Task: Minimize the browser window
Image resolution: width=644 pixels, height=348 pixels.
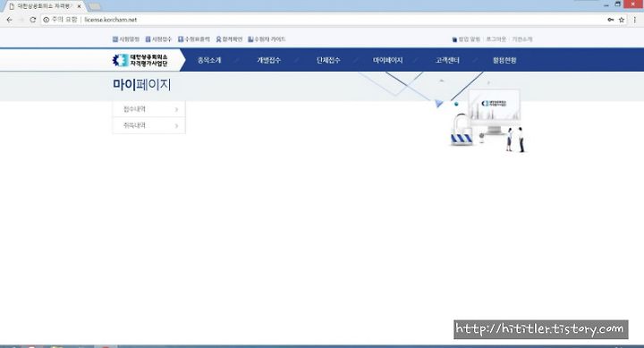Action: click(x=606, y=4)
